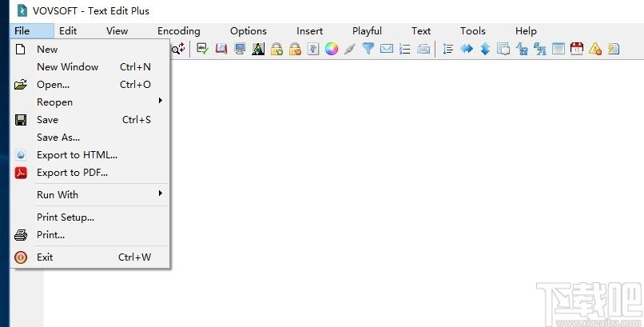The image size is (644, 327).
Task: Click the document with lightning bolt icon
Action: coord(614,49)
